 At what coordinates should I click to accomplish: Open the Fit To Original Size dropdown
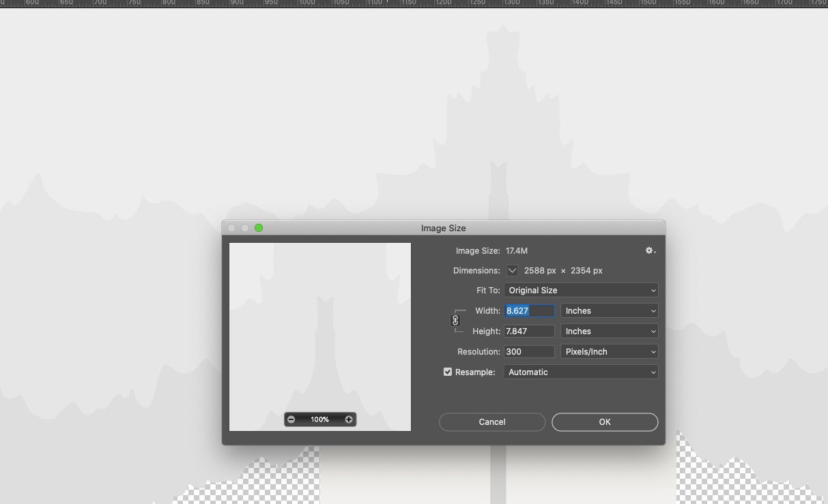click(x=581, y=291)
